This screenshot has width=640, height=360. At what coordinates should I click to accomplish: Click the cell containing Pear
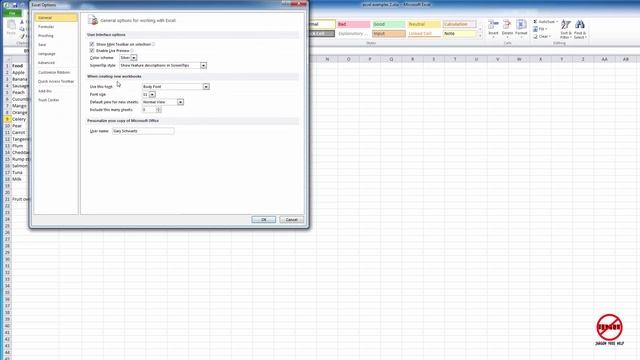[x=20, y=126]
